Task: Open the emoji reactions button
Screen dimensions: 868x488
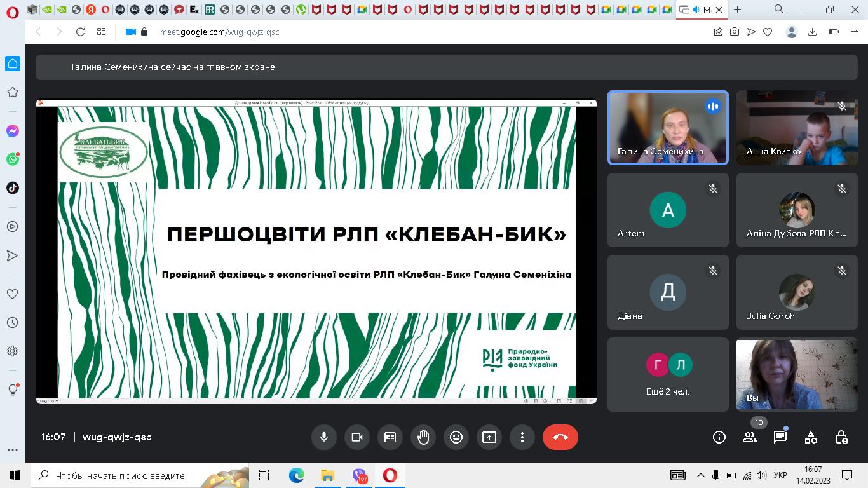Action: pyautogui.click(x=456, y=437)
